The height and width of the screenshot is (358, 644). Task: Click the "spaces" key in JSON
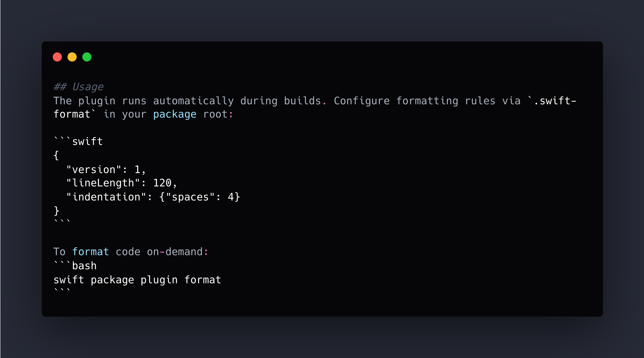coord(190,197)
